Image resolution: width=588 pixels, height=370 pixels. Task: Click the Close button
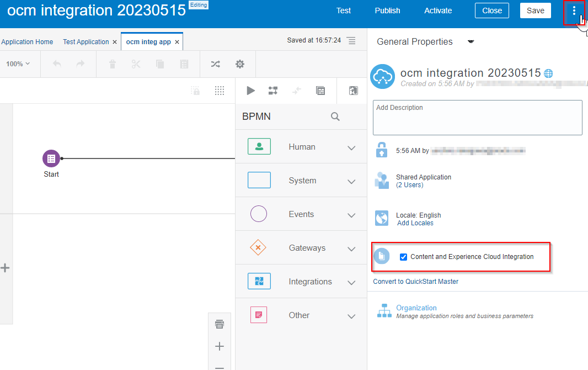tap(492, 10)
